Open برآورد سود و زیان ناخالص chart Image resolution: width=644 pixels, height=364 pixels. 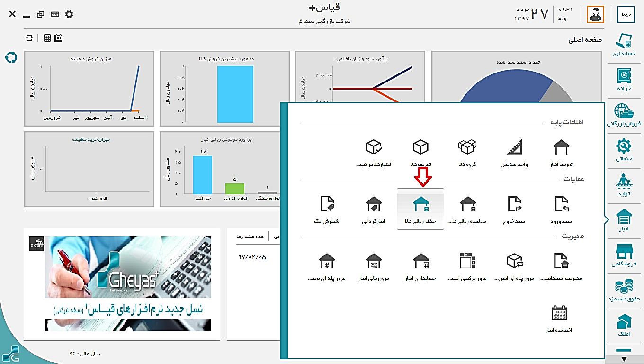tap(360, 77)
